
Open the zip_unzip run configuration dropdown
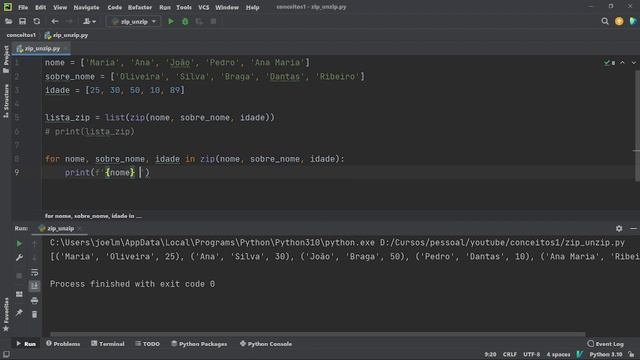133,21
